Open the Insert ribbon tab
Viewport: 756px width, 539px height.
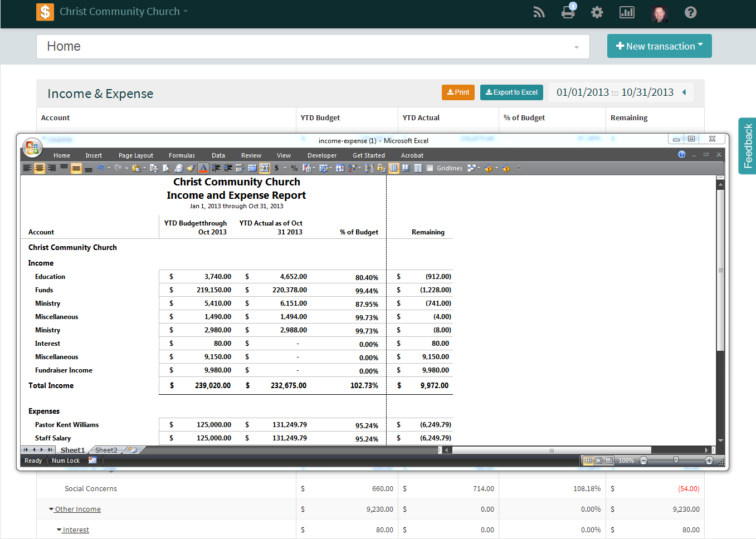tap(94, 155)
